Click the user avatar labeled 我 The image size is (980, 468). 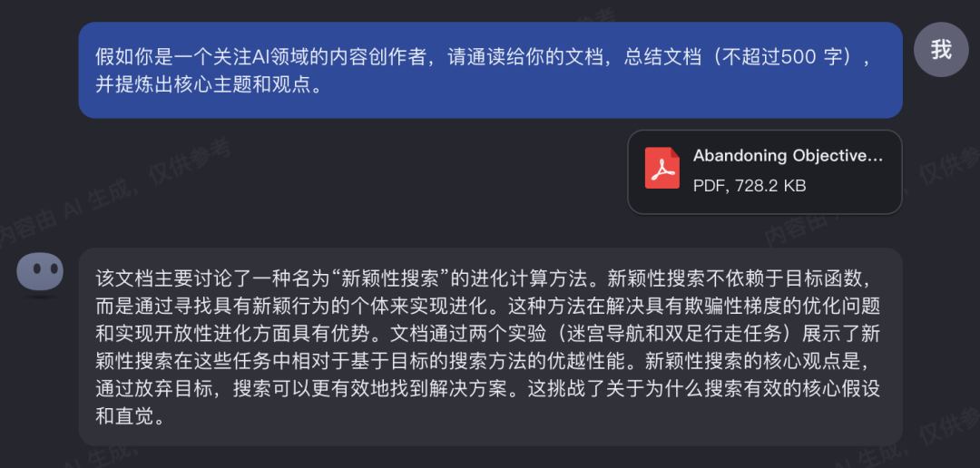click(x=941, y=49)
